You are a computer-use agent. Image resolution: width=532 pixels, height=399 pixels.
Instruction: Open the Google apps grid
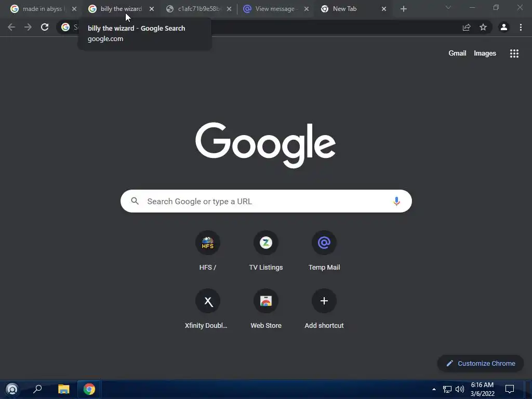(x=514, y=54)
